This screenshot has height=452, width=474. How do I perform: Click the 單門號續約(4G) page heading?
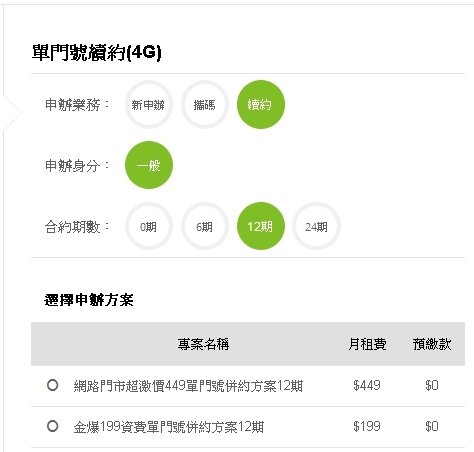click(97, 53)
